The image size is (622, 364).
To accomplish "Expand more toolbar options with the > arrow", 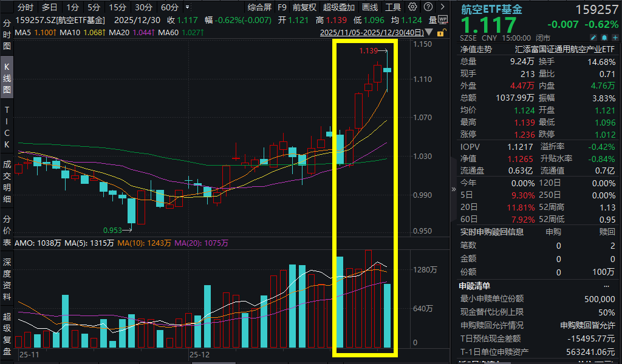I will point(441,7).
